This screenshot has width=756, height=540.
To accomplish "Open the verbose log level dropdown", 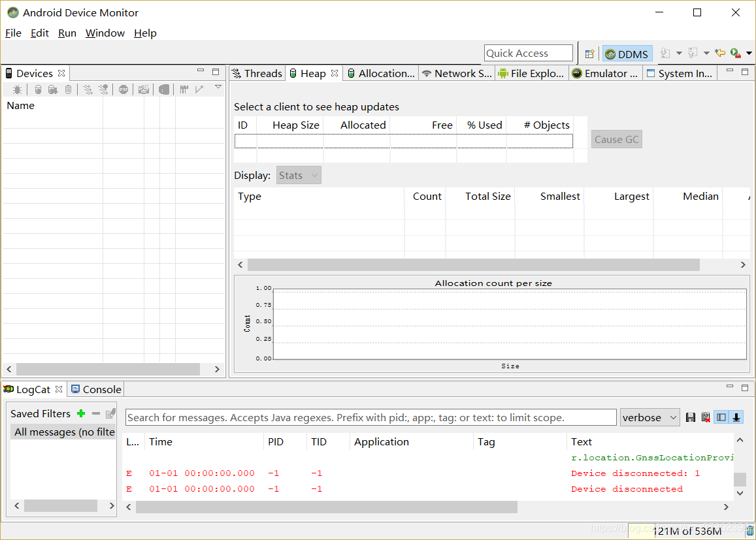I will (x=649, y=418).
